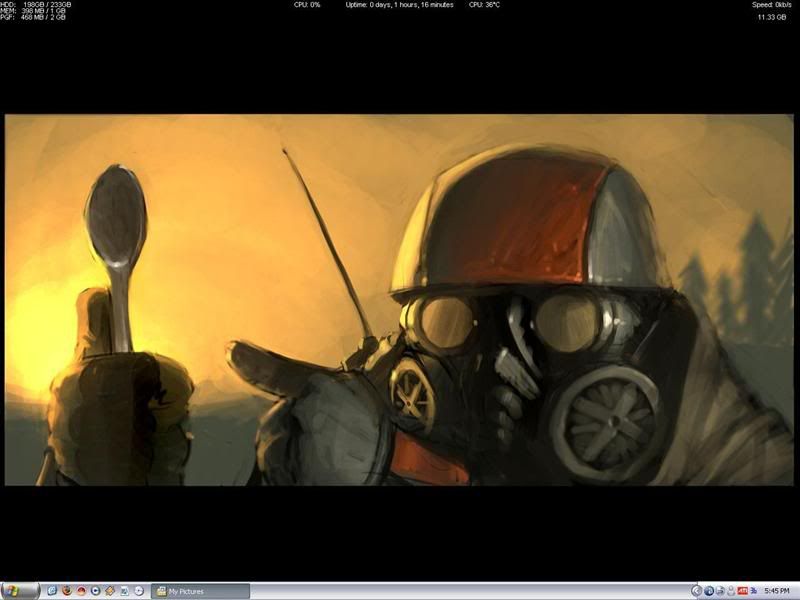Expand hidden system tray icons
This screenshot has width=800, height=600.
pyautogui.click(x=697, y=591)
